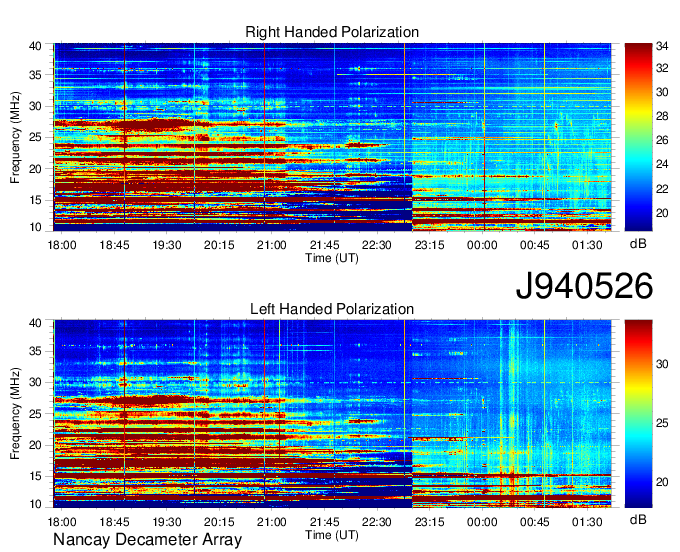
Task: Click the 22:30 time tick of the Right Handed plot
Action: (377, 245)
